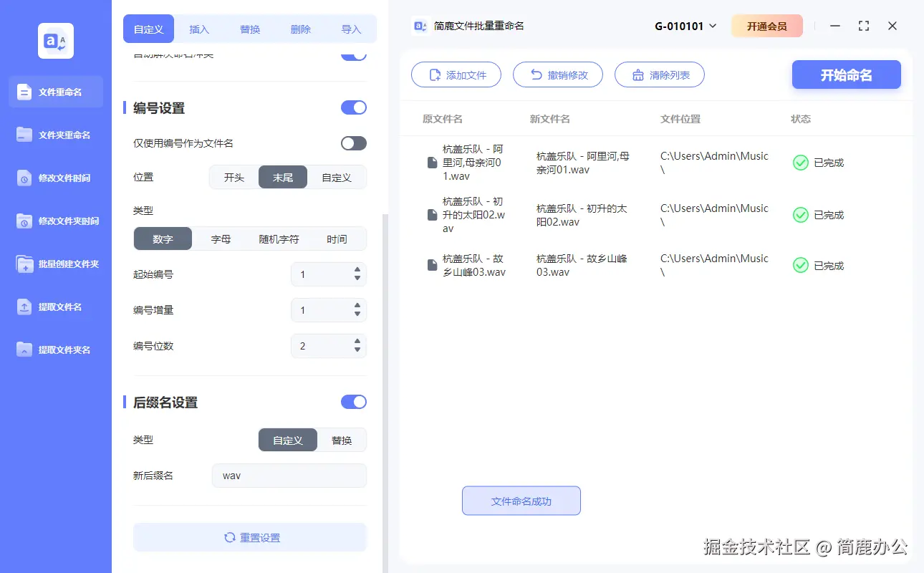Increase the 编号增量 value
Screen dimensions: 924x573
tap(357, 306)
